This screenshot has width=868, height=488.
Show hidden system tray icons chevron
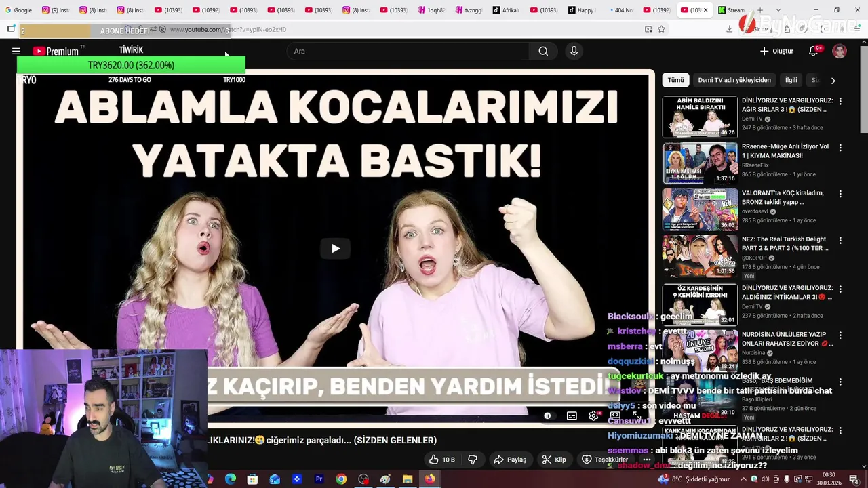(x=743, y=479)
